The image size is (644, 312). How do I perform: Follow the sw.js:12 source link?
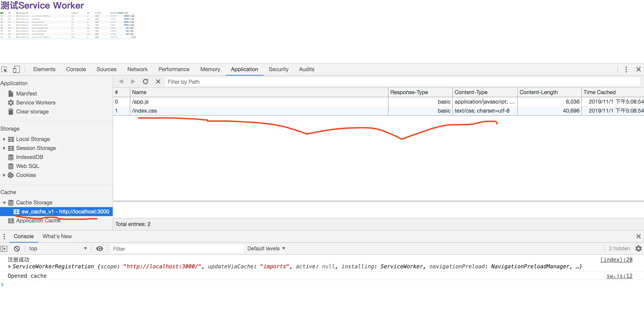coord(619,276)
